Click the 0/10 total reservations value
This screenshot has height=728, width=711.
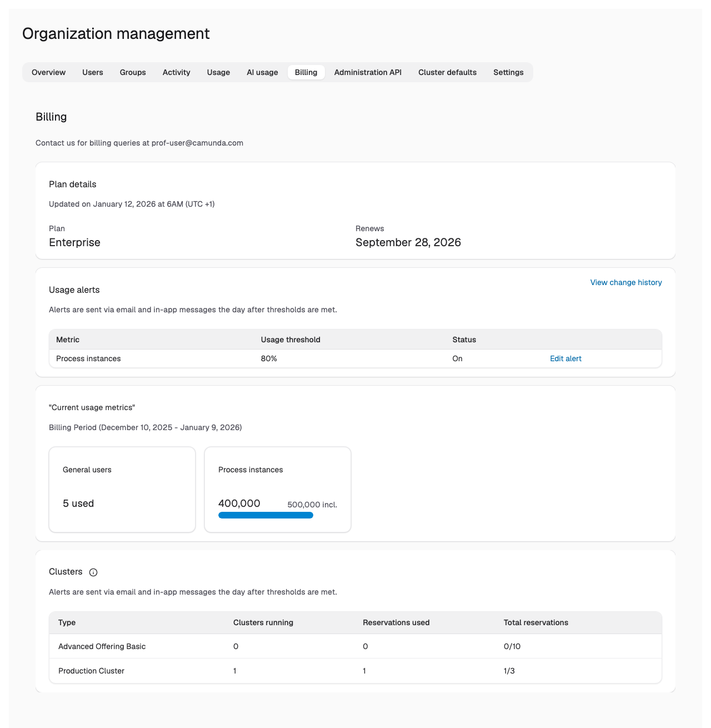pos(512,646)
